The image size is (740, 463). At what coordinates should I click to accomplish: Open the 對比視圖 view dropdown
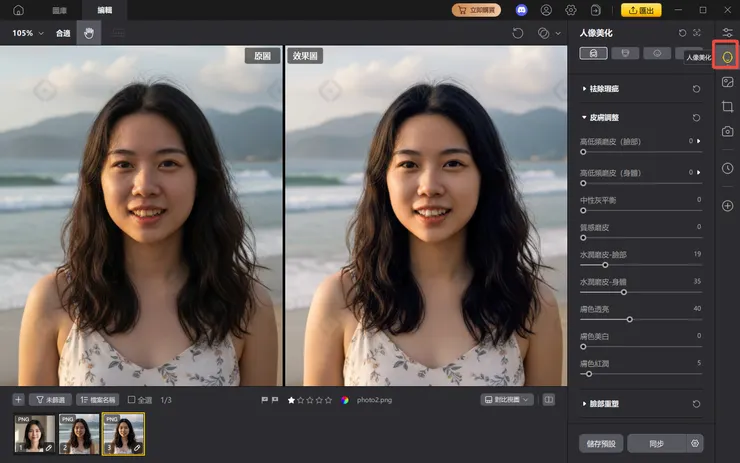pos(507,400)
